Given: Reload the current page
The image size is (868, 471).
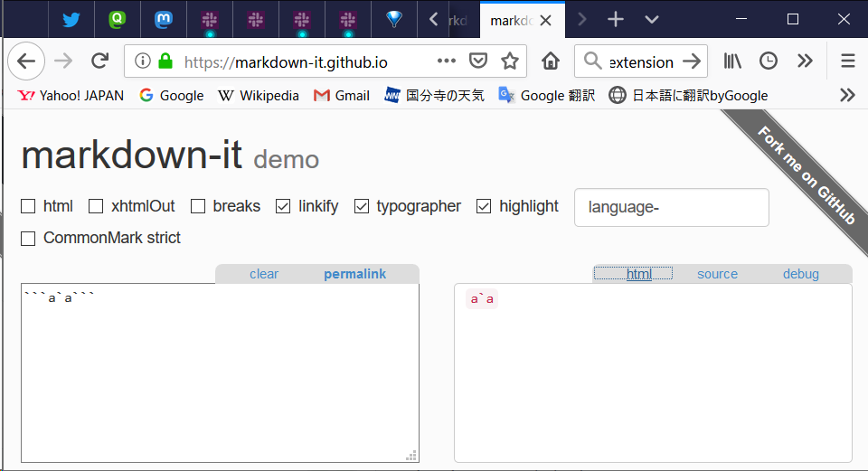Looking at the screenshot, I should (x=99, y=61).
